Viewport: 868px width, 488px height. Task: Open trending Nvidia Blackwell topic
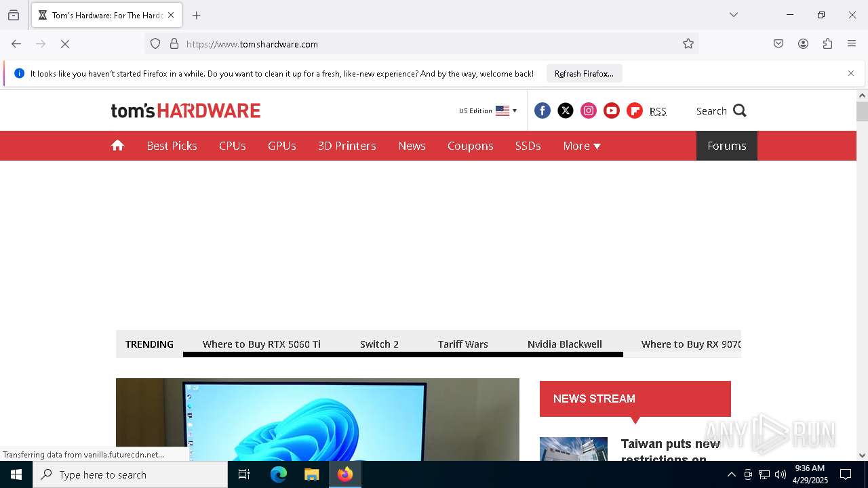565,344
